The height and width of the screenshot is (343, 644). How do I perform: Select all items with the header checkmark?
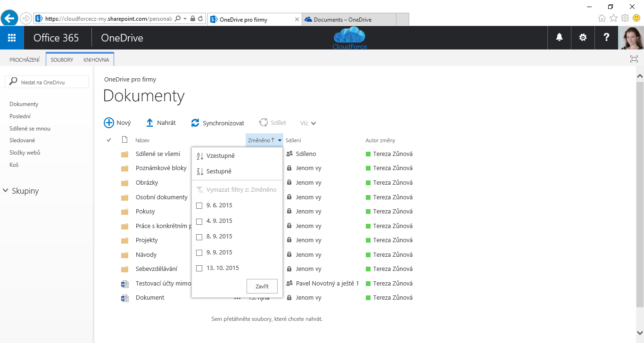109,139
